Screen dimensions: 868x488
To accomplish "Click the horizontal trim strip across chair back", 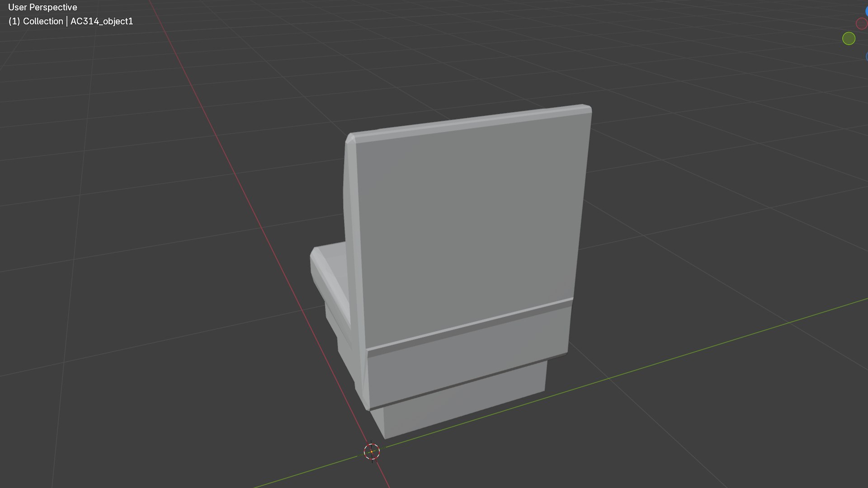I will pyautogui.click(x=470, y=326).
